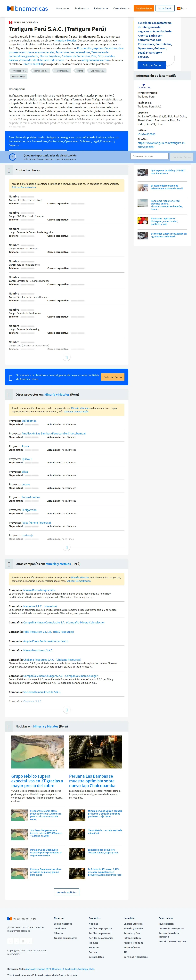Click the Las Bambas tunnel photo thumbnail
This screenshot has width=196, height=980.
(96, 752)
